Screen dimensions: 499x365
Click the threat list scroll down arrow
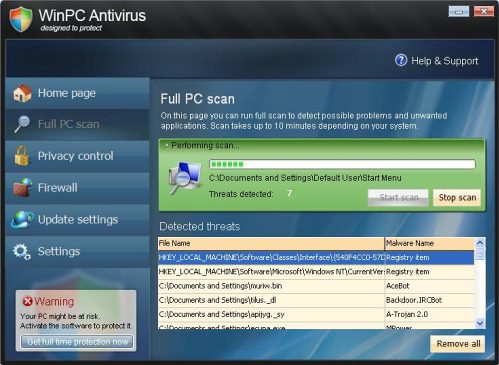click(x=480, y=323)
